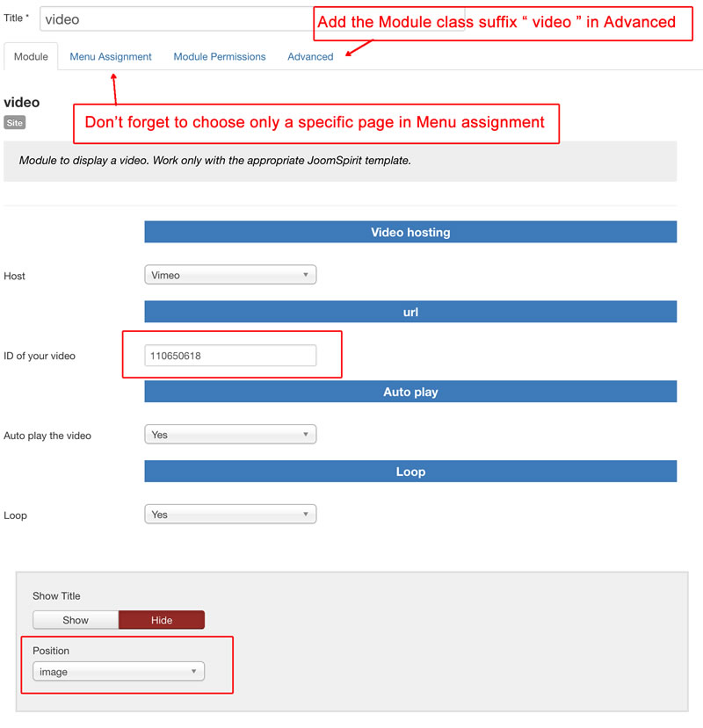Viewport: 703px width, 728px height.
Task: Open the Advanced tab
Action: click(310, 57)
